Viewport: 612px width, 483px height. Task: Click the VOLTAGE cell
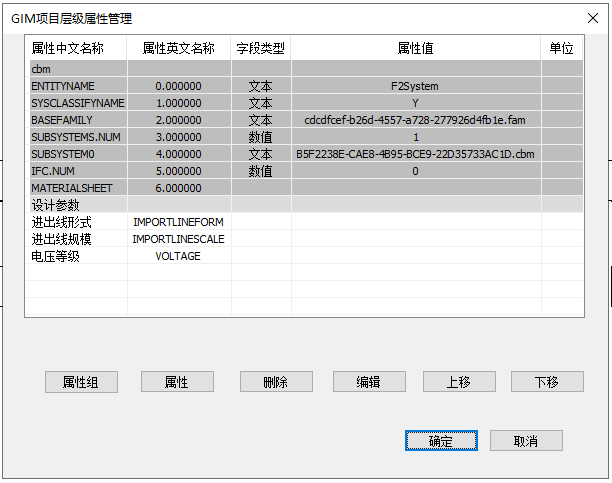[179, 256]
